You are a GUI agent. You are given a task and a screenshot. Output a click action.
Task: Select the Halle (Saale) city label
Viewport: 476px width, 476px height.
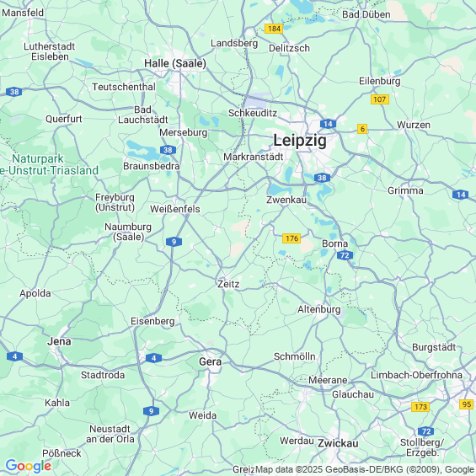tap(175, 63)
